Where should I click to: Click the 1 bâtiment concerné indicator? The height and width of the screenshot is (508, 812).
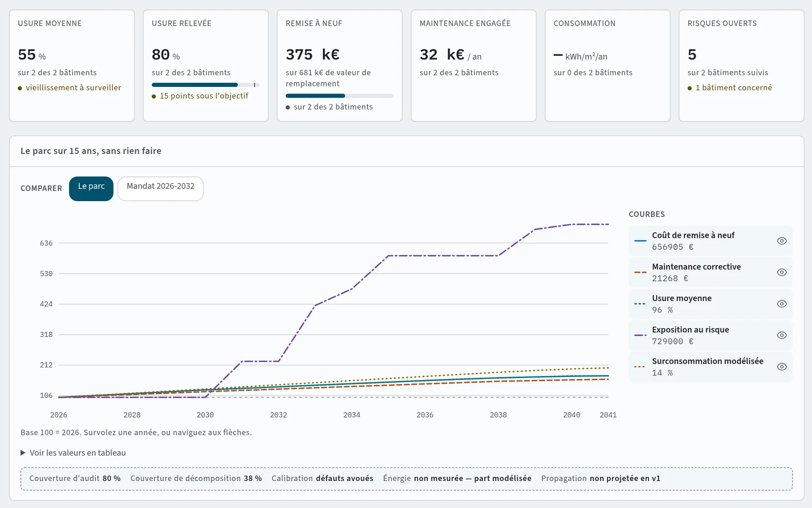click(x=730, y=88)
